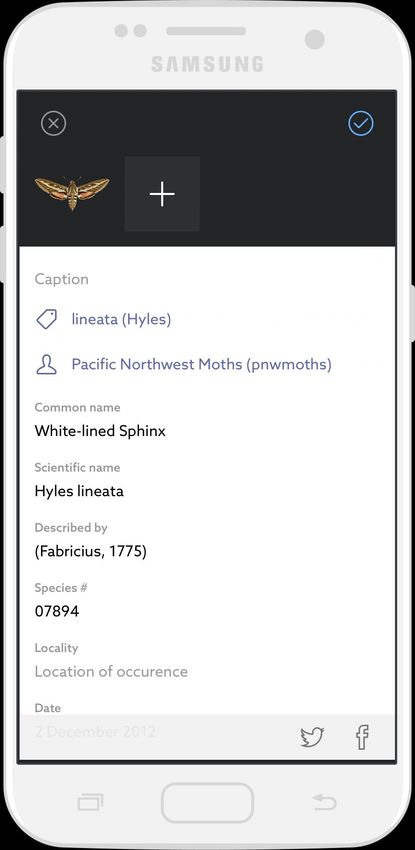
Task: Tap the Samsung home button
Action: (x=208, y=802)
